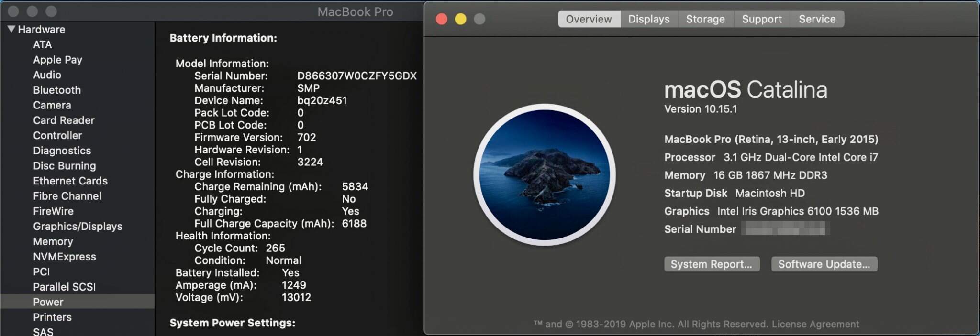Click the macOS Catalina island logo
980x336 pixels.
(x=544, y=174)
